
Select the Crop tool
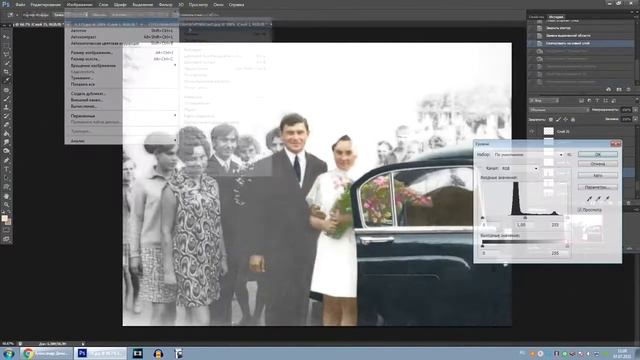click(x=6, y=71)
